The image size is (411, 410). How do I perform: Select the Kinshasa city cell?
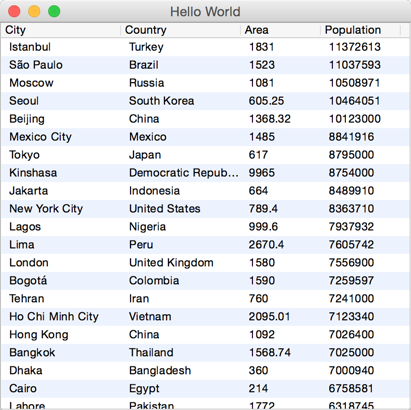click(x=33, y=173)
